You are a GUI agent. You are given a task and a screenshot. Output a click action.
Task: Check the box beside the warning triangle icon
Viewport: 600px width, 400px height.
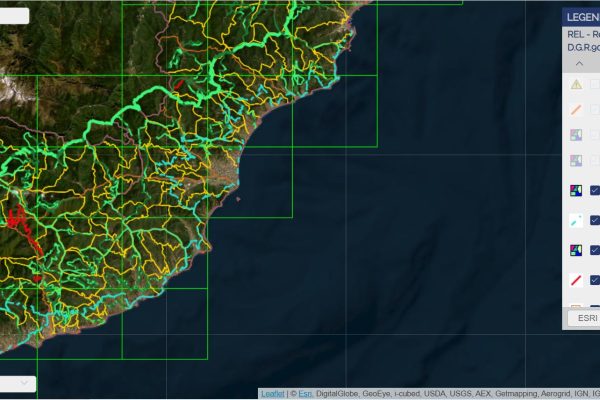tap(595, 84)
